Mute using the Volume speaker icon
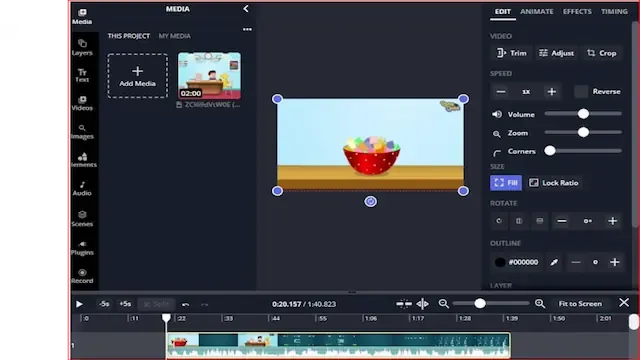 pyautogui.click(x=497, y=114)
